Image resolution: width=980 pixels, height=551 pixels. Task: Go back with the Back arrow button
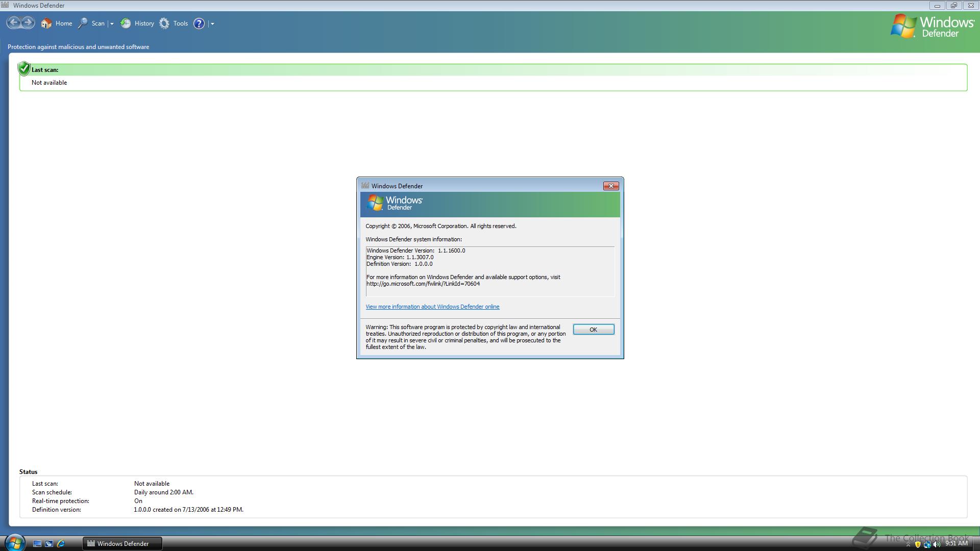pyautogui.click(x=14, y=23)
